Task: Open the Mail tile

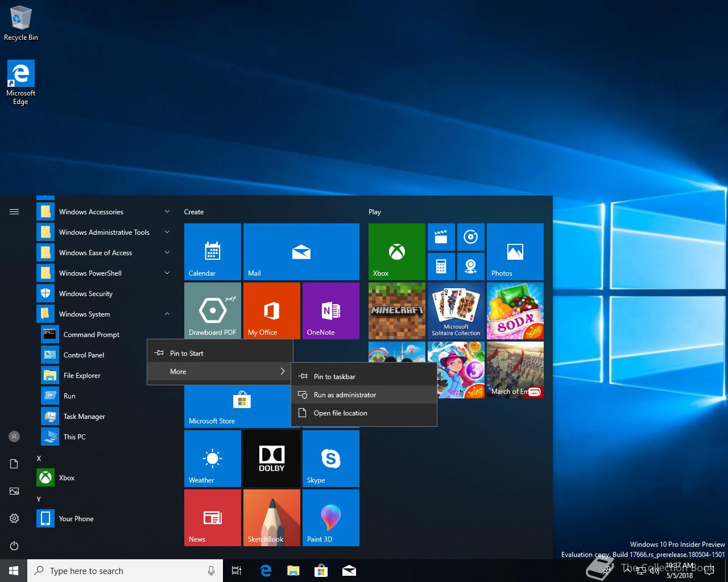Action: [x=301, y=252]
